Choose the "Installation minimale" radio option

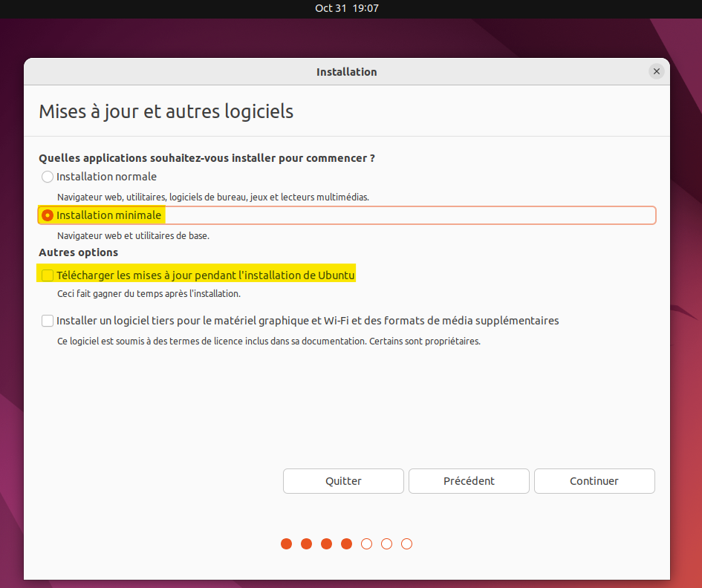tap(48, 215)
